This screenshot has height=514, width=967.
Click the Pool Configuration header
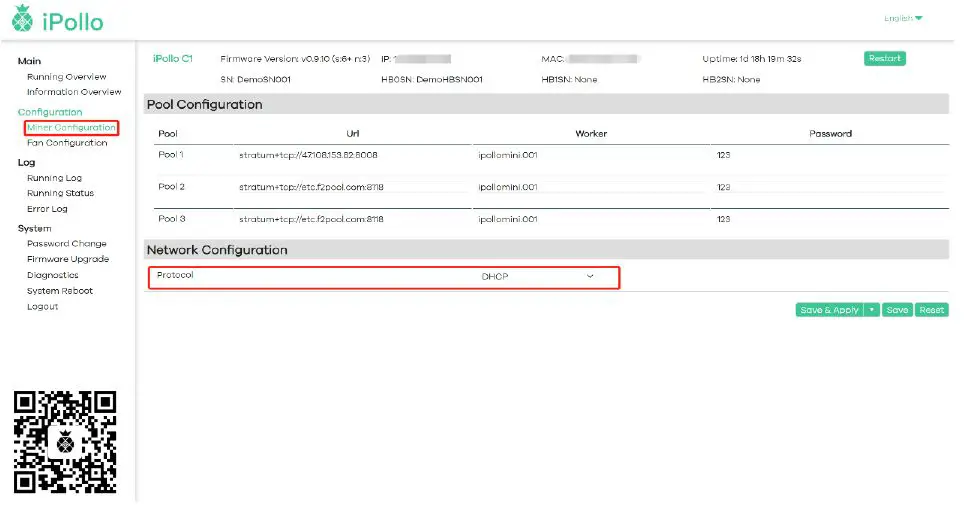[x=205, y=105]
